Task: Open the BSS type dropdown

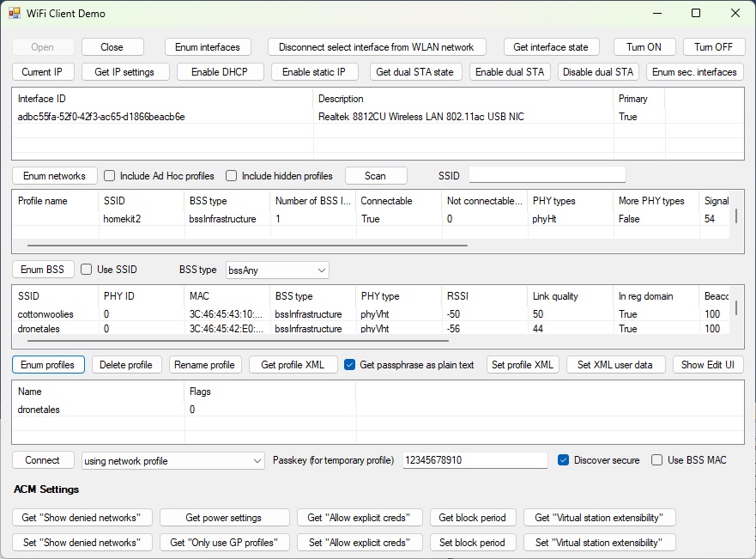Action: pyautogui.click(x=276, y=270)
